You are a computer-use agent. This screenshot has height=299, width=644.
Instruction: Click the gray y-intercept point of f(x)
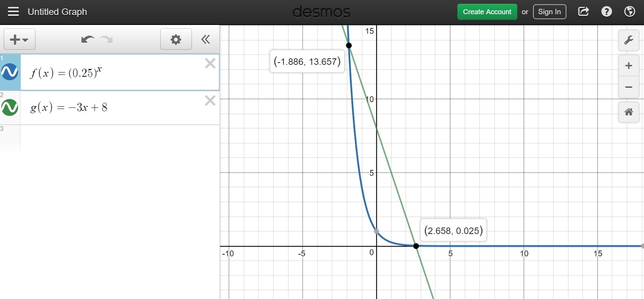(376, 231)
